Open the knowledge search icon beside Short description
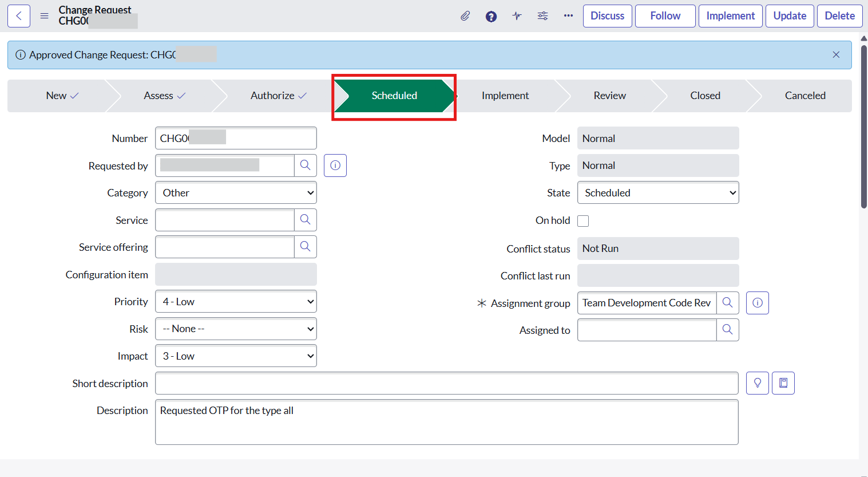 tap(783, 383)
